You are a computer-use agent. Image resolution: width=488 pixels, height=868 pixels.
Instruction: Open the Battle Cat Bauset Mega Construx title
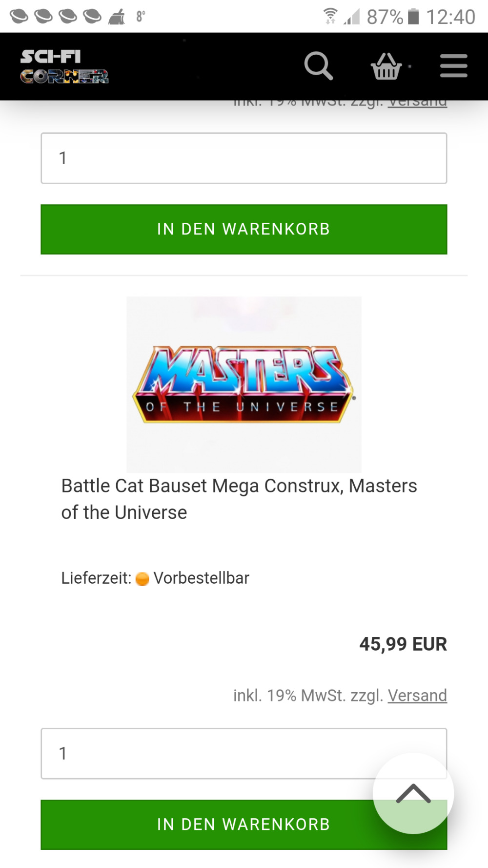point(239,499)
